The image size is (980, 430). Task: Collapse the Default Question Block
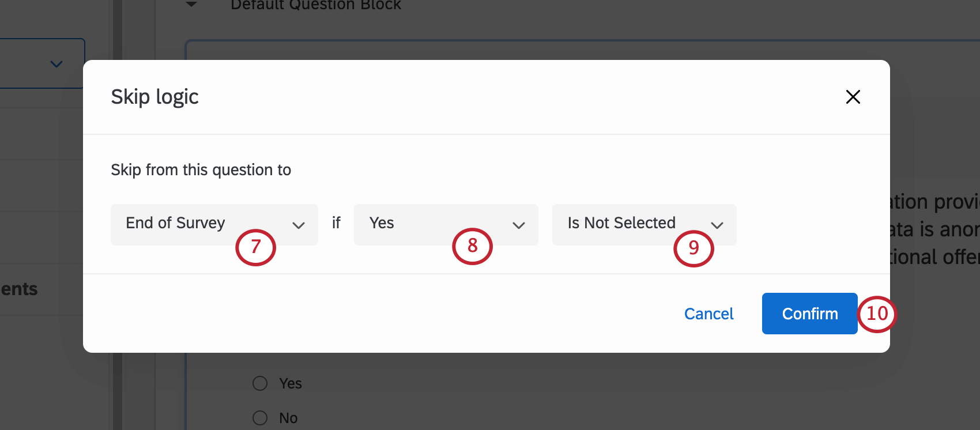click(x=191, y=5)
